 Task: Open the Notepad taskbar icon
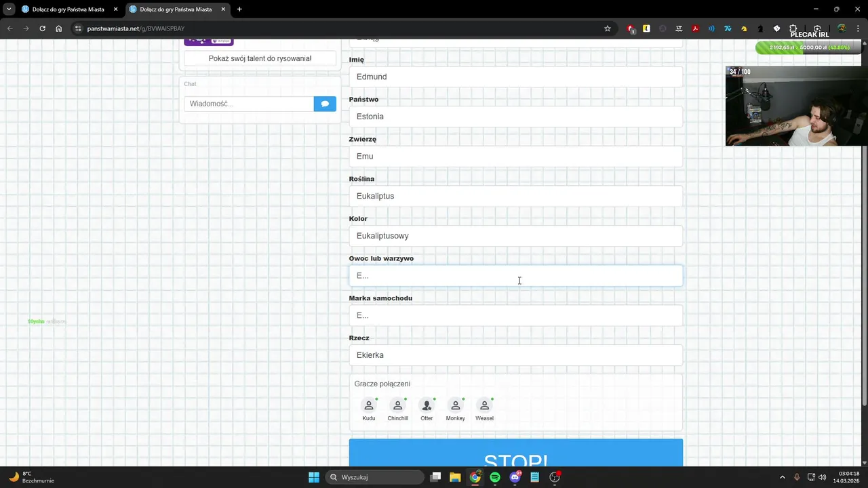pyautogui.click(x=535, y=477)
